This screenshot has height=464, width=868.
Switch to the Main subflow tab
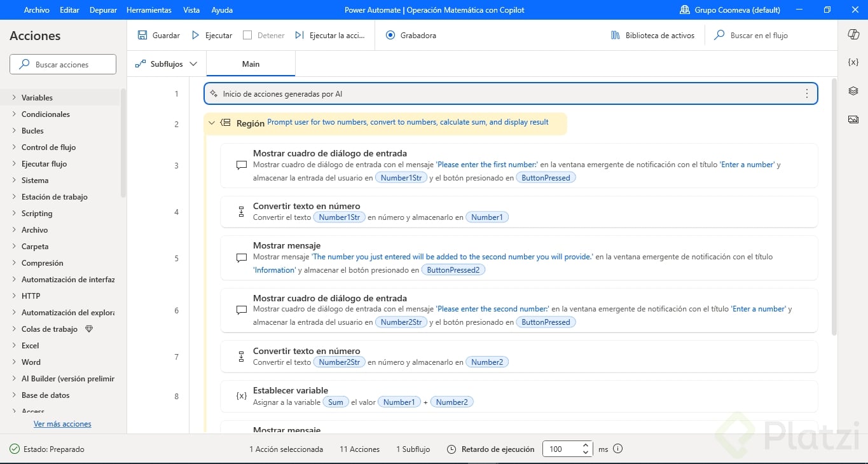[251, 64]
